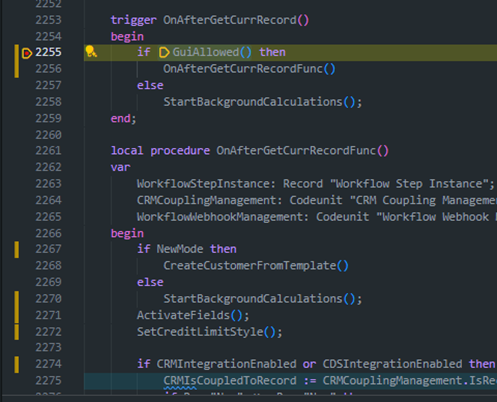Click line number 2267 in gutter

[x=48, y=249]
